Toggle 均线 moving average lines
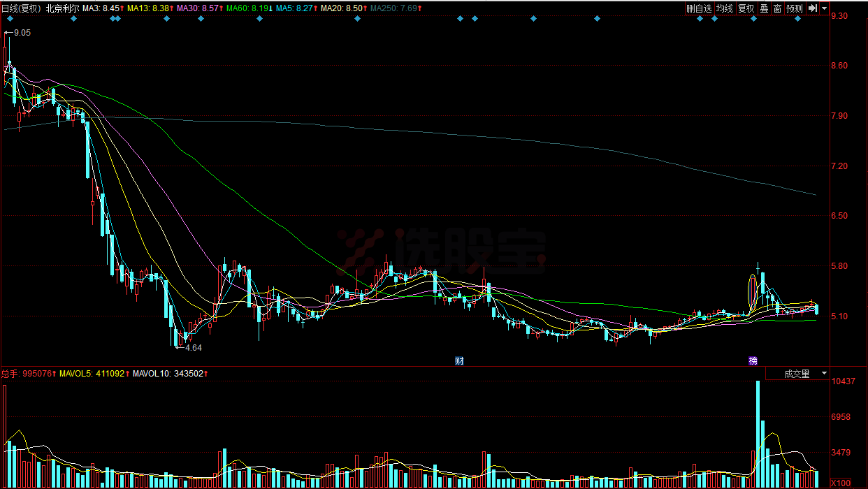The width and height of the screenshot is (868, 489). coord(724,8)
